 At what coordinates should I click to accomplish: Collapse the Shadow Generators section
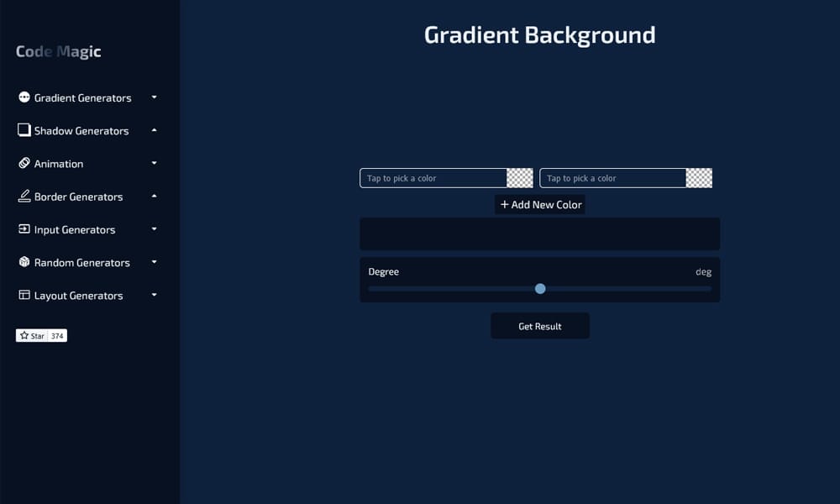(153, 130)
